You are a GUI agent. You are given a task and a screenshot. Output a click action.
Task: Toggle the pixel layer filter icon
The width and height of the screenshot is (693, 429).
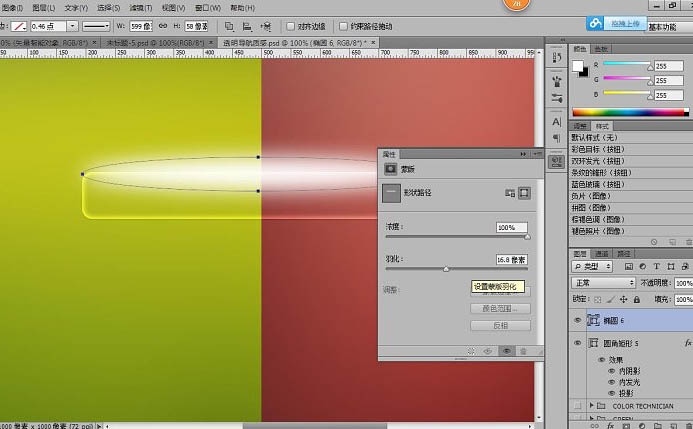pos(628,266)
